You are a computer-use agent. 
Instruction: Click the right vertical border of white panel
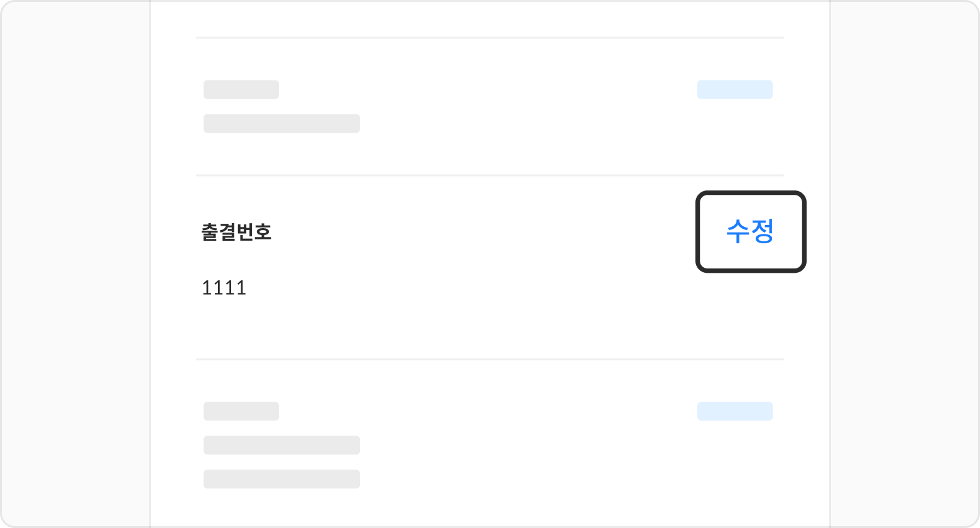(830, 264)
